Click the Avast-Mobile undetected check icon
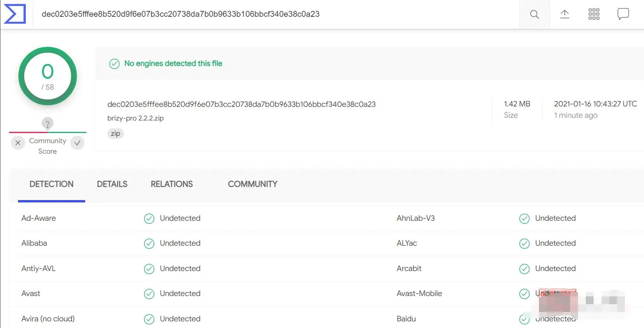 pyautogui.click(x=524, y=294)
